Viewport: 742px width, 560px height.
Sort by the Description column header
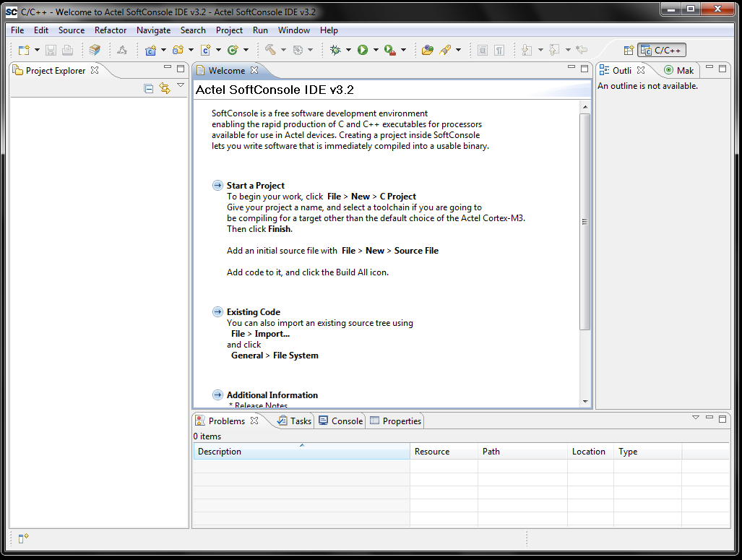pyautogui.click(x=301, y=452)
